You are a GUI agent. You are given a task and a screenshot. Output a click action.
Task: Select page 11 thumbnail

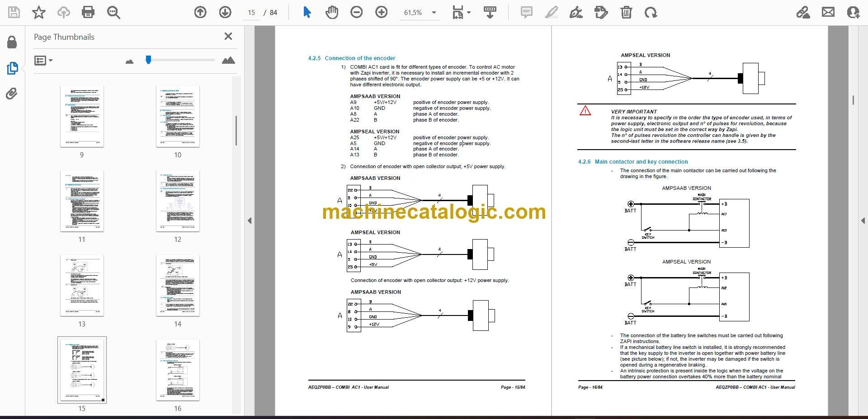82,201
